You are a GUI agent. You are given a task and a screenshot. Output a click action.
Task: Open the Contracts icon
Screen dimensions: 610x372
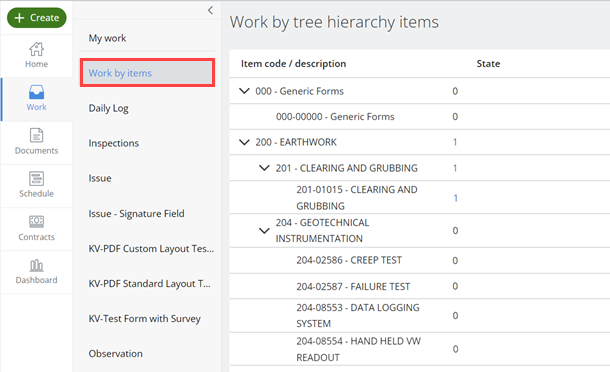[37, 222]
